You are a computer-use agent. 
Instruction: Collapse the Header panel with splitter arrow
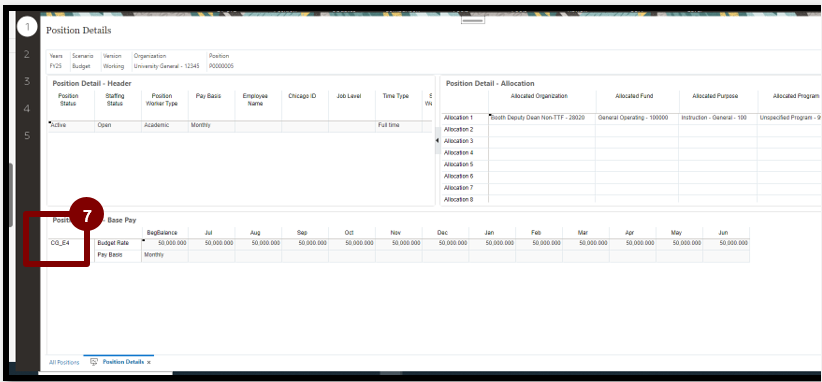click(x=437, y=140)
